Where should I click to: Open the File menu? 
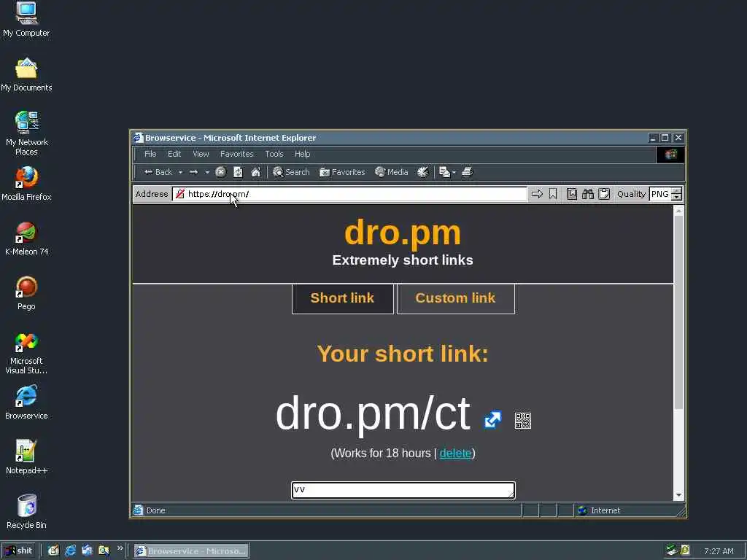pos(150,154)
